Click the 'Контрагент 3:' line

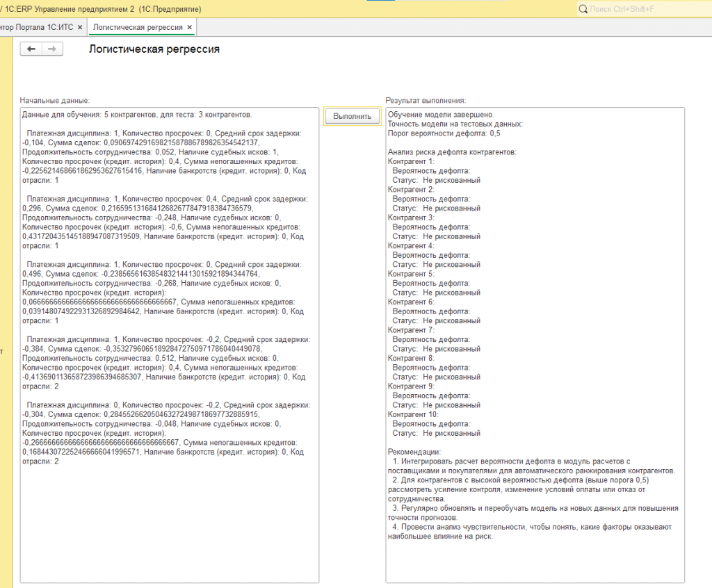click(x=411, y=218)
